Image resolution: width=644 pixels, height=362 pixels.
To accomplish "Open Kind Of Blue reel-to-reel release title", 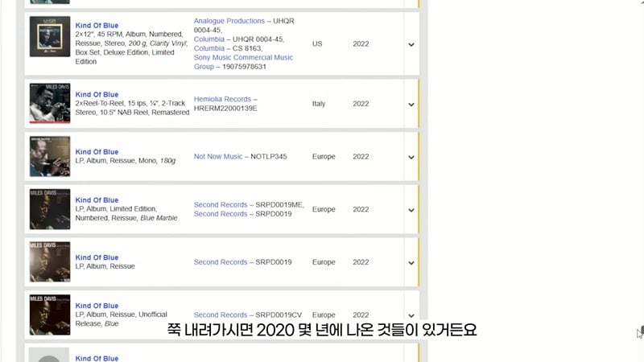I will pyautogui.click(x=97, y=94).
